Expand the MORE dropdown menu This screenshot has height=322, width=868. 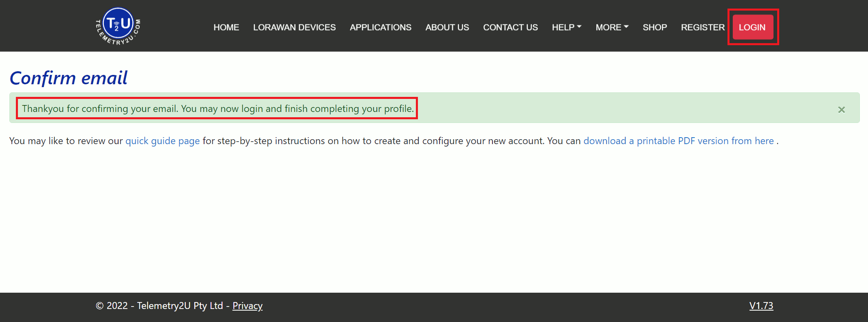tap(612, 27)
